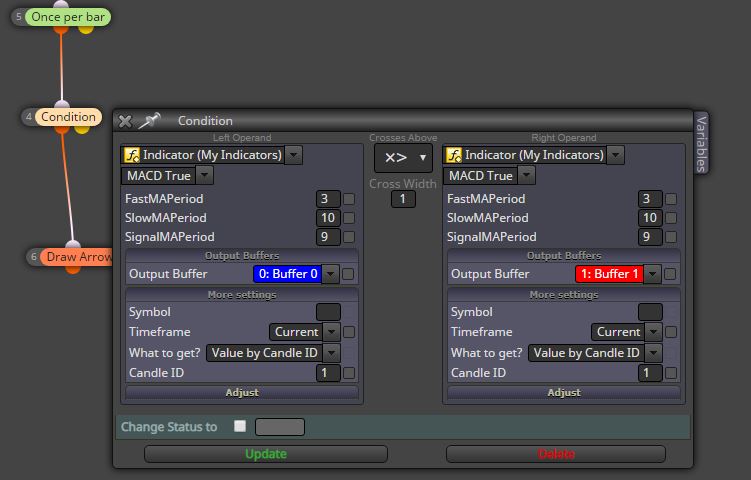
Task: Toggle right Timeframe checkbox
Action: pyautogui.click(x=671, y=332)
